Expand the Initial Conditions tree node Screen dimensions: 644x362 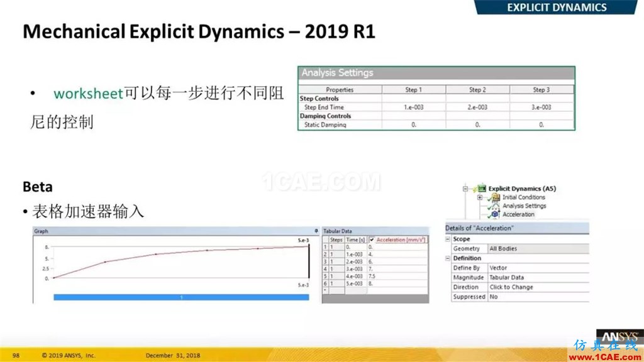point(479,197)
